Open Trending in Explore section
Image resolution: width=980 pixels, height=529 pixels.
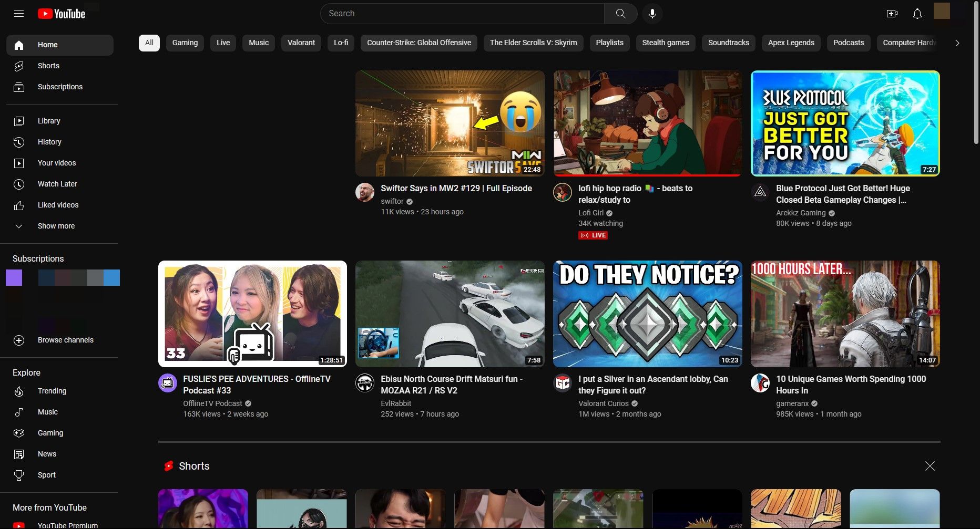(52, 391)
